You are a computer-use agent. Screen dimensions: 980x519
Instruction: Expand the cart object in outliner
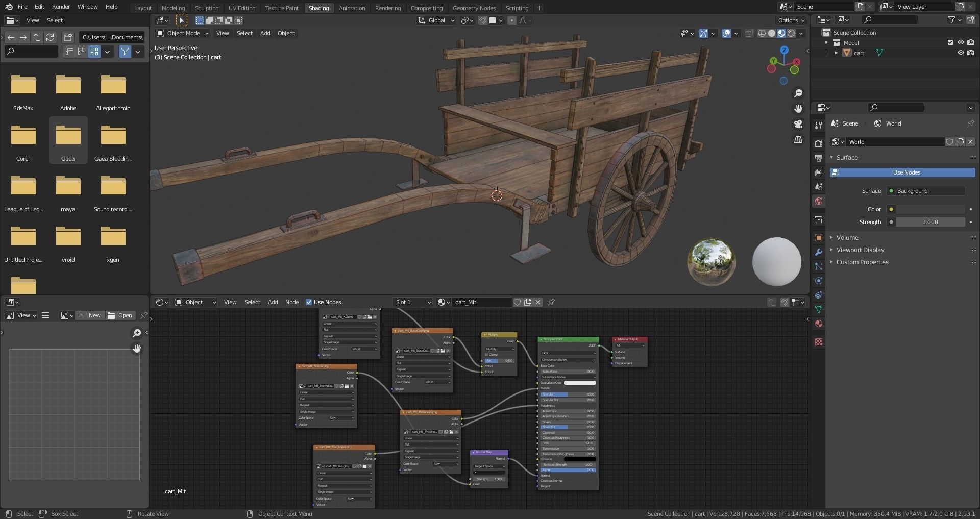836,53
